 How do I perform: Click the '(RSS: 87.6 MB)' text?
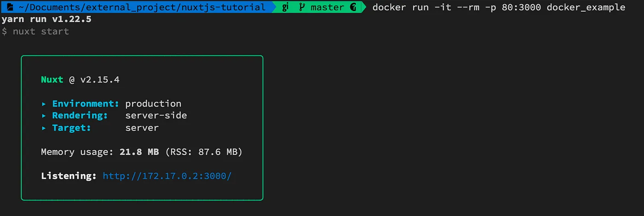(x=203, y=152)
